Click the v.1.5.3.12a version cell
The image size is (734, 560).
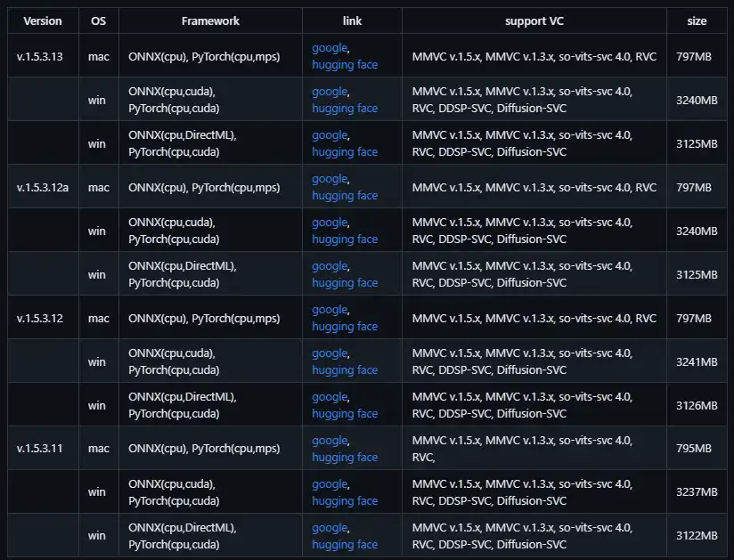(x=43, y=188)
